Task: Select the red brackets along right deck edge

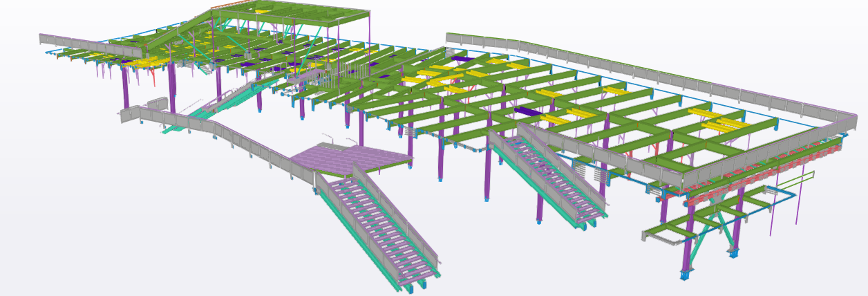Action: pos(795,158)
